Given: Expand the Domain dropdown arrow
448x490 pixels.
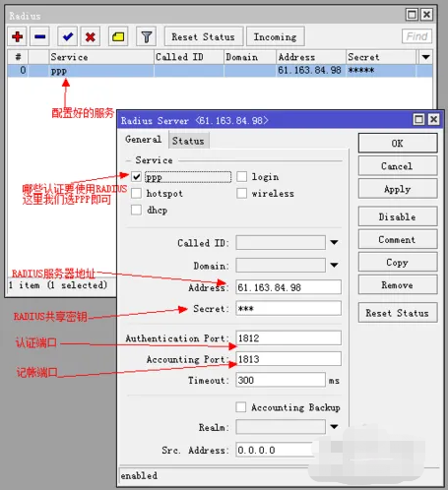Looking at the screenshot, I should pyautogui.click(x=334, y=265).
